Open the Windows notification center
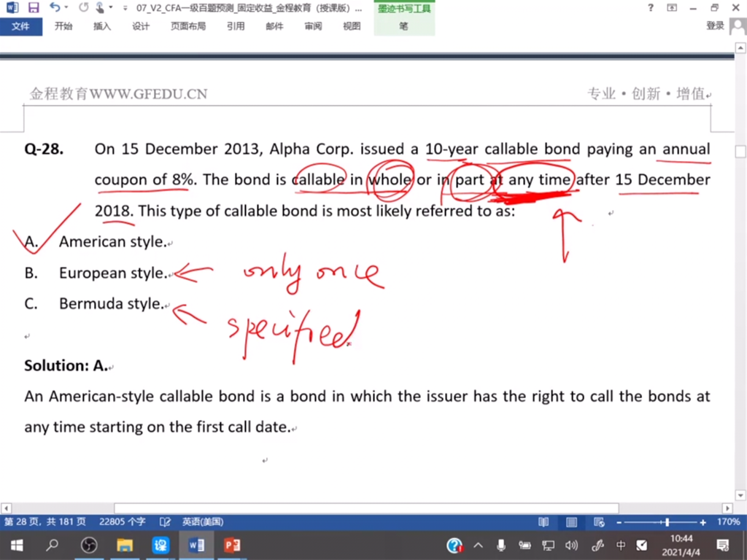Screen dimensions: 747x560 723,545
